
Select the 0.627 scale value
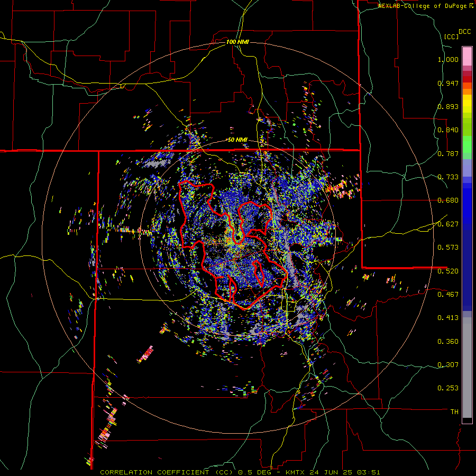pyautogui.click(x=448, y=224)
